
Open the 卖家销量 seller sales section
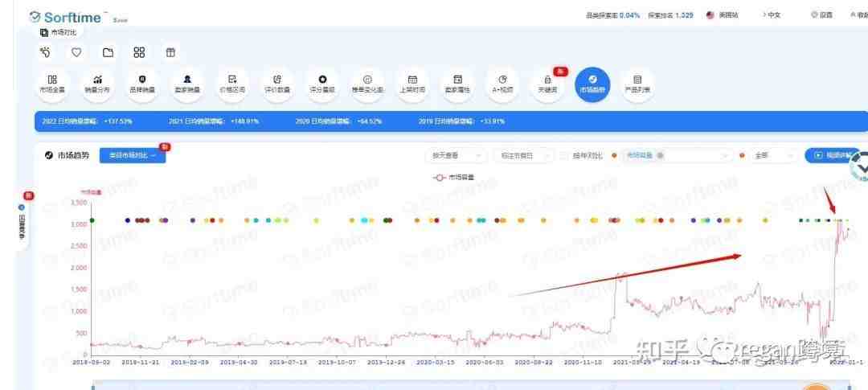(187, 84)
